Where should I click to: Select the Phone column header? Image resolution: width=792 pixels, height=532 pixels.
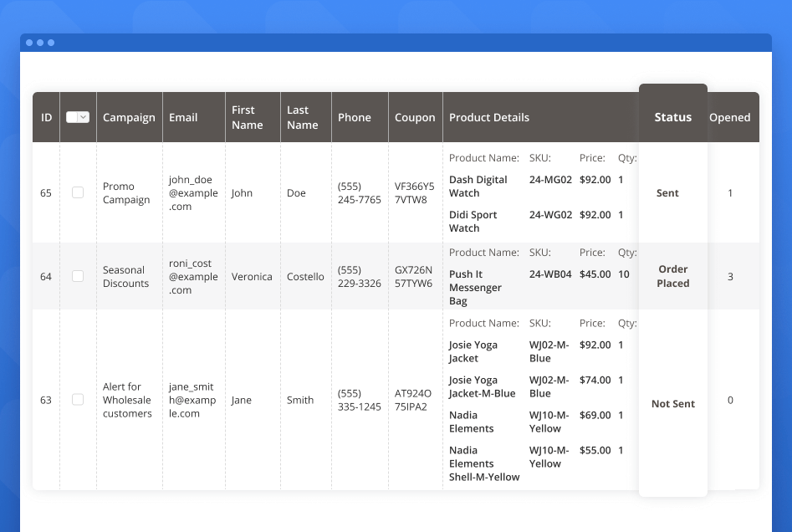point(354,118)
